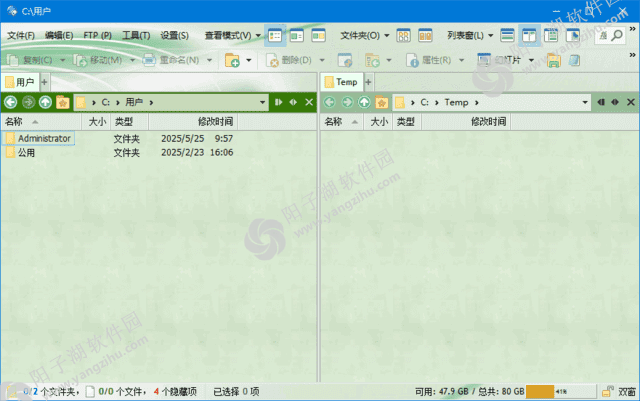Image resolution: width=640 pixels, height=401 pixels.
Task: Toggle the lister layout with viewer pane
Action: click(573, 36)
